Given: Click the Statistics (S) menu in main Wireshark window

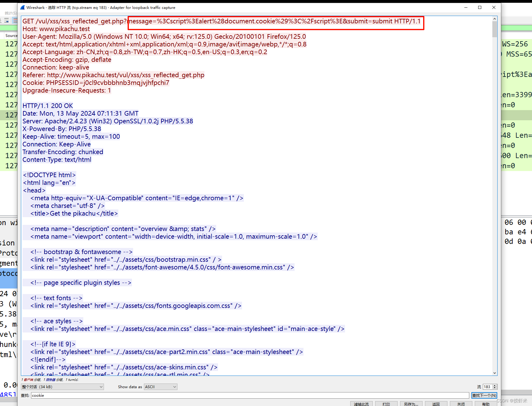Looking at the screenshot, I should tap(11, 13).
